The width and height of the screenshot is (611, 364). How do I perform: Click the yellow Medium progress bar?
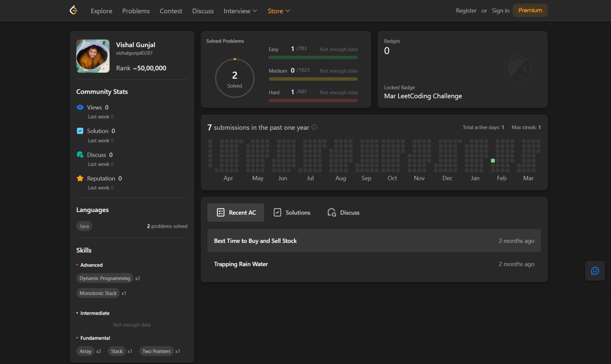click(x=313, y=79)
